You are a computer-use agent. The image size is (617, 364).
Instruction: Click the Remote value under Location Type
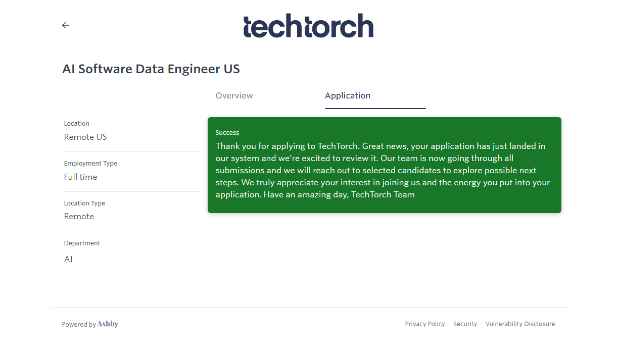(x=79, y=217)
